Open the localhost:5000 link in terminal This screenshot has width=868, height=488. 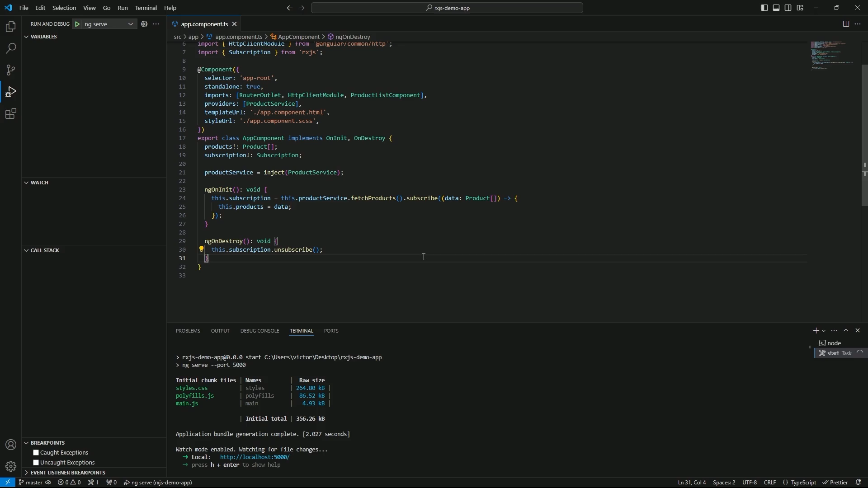[x=255, y=457]
